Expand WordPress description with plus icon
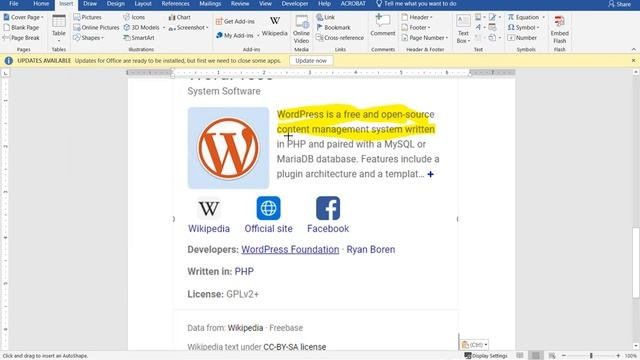 431,174
